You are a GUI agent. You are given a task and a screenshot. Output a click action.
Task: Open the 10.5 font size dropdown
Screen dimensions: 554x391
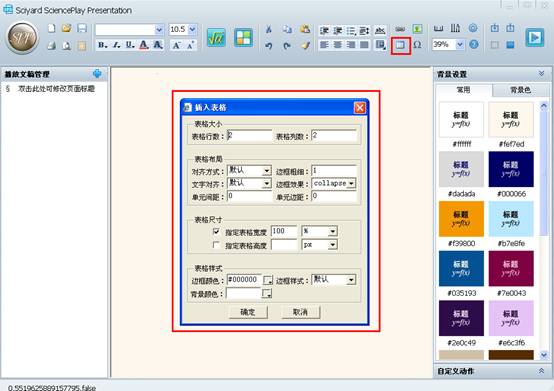coord(192,29)
